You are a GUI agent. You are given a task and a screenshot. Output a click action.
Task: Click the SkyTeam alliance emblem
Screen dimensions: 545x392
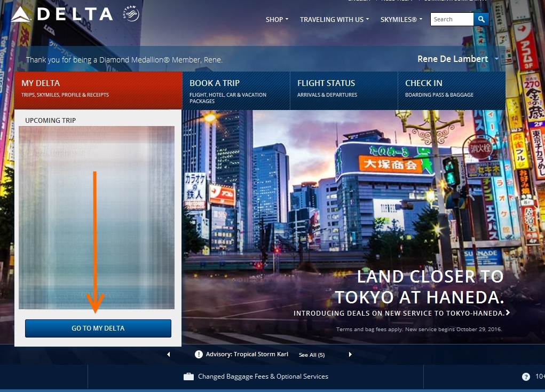coord(131,14)
